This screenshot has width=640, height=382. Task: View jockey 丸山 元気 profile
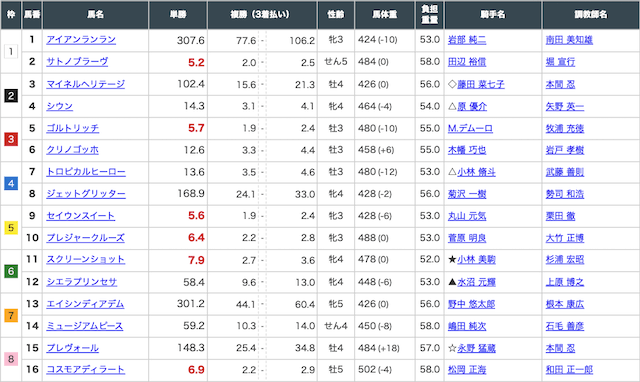point(467,216)
